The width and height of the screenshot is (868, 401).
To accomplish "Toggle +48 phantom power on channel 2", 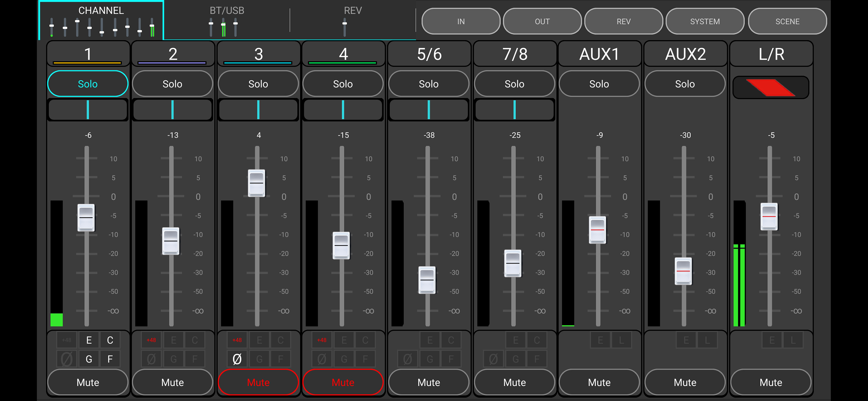I will (x=151, y=340).
